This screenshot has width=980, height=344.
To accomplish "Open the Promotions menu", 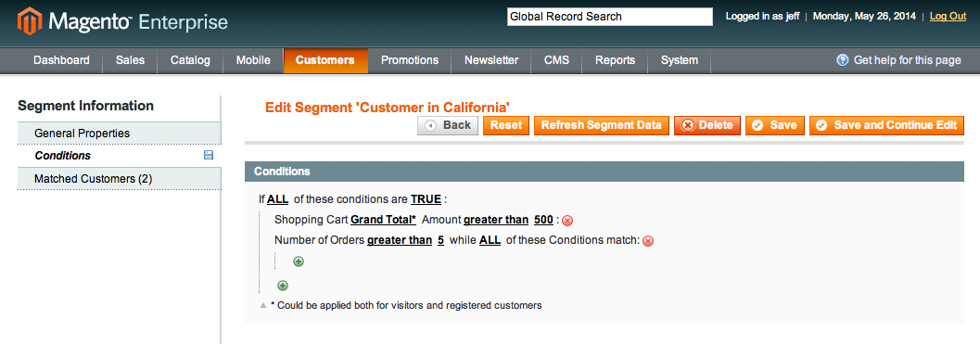I will (410, 60).
